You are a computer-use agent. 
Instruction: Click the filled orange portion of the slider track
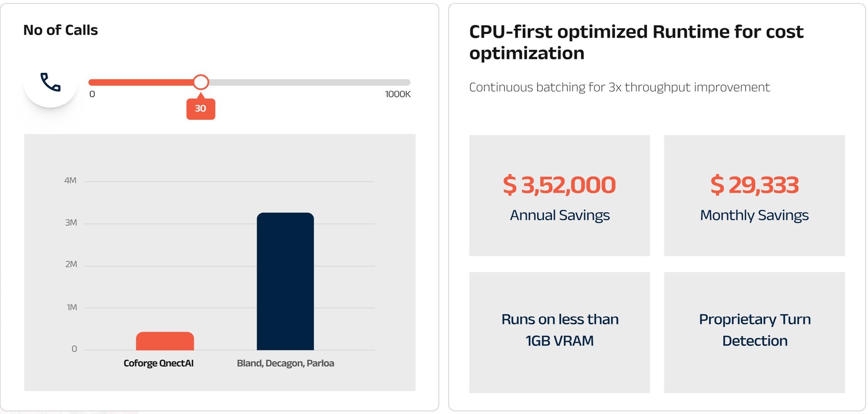click(x=143, y=81)
